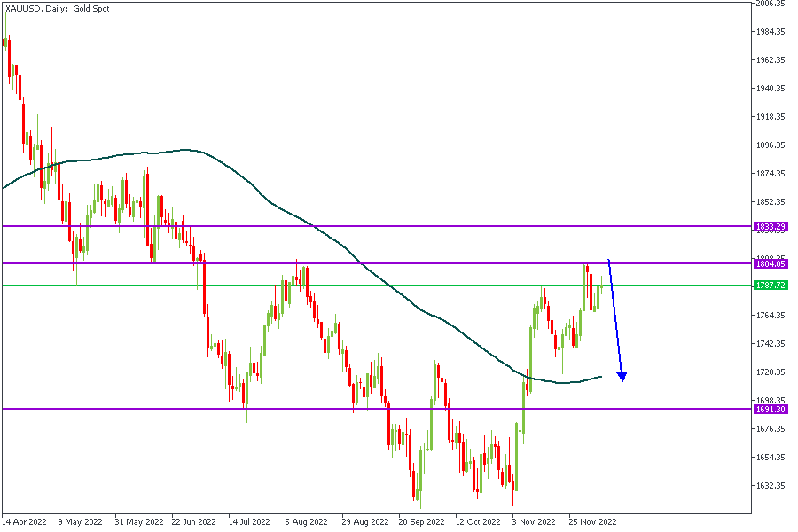Image resolution: width=798 pixels, height=532 pixels.
Task: Click the XAUUSD Daily Gold Spot title
Action: (x=59, y=8)
